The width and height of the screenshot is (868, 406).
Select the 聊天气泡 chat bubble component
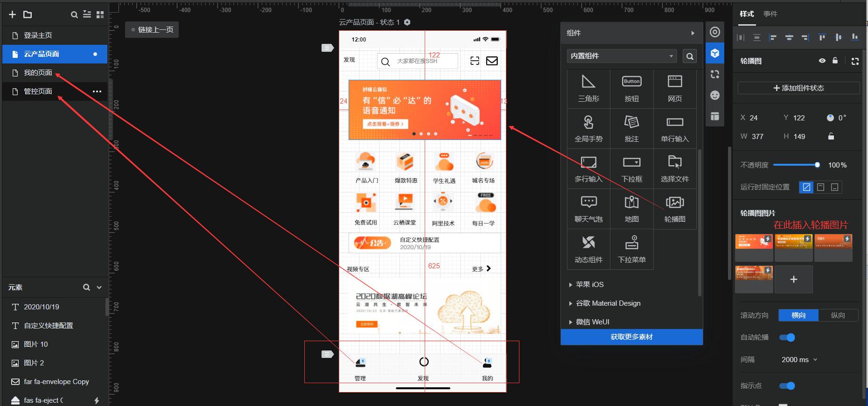click(x=588, y=209)
